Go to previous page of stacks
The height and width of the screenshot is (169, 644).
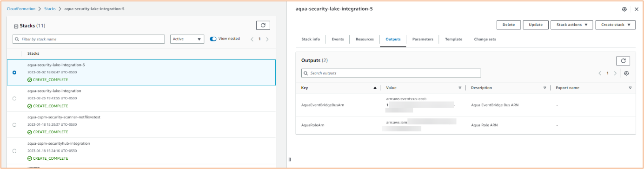(252, 39)
